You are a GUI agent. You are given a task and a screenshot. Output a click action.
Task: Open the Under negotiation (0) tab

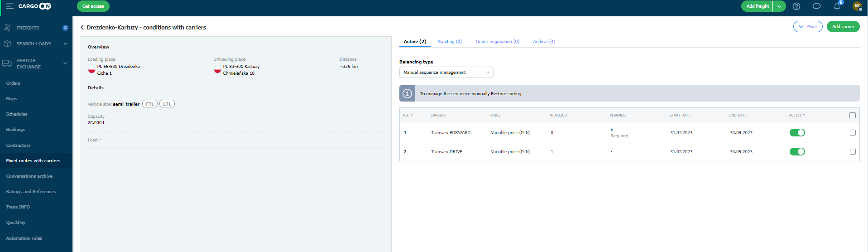497,42
